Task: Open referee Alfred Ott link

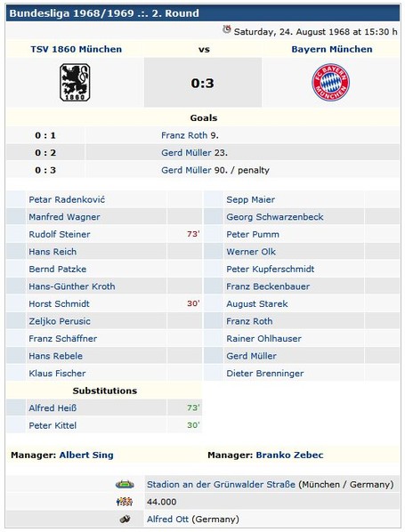Action: [x=167, y=520]
